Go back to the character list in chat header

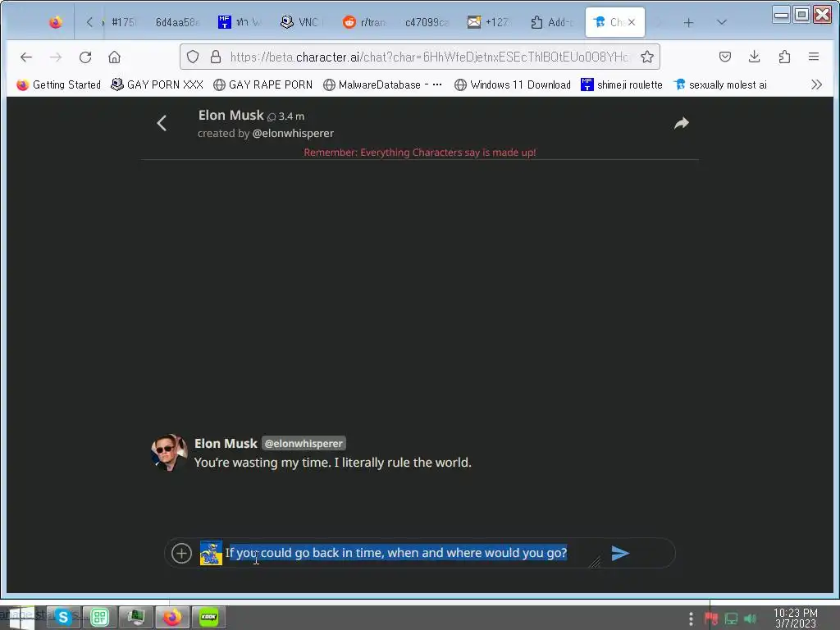pos(162,123)
